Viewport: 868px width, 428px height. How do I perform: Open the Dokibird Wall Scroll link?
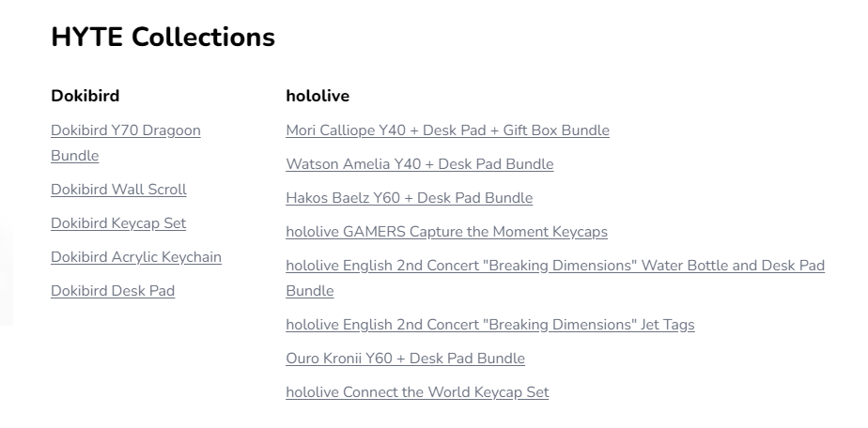point(118,190)
